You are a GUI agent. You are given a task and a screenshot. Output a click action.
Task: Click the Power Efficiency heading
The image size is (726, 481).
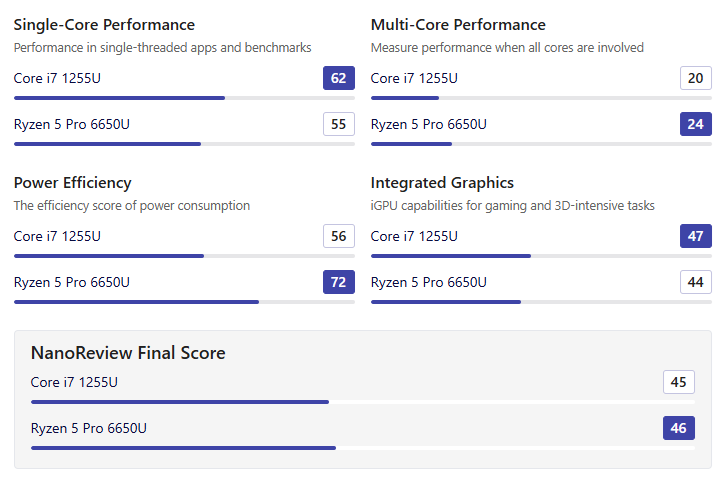[73, 183]
